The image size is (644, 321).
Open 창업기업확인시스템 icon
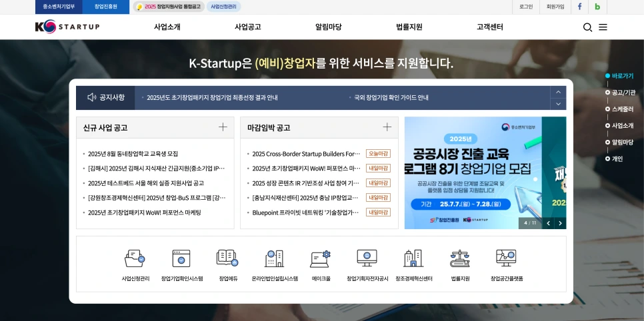pyautogui.click(x=181, y=258)
